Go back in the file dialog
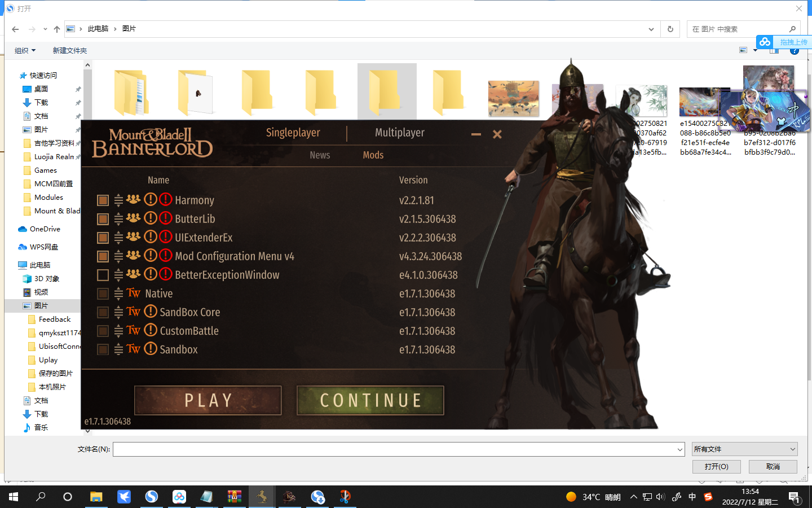Image resolution: width=812 pixels, height=508 pixels. 15,29
